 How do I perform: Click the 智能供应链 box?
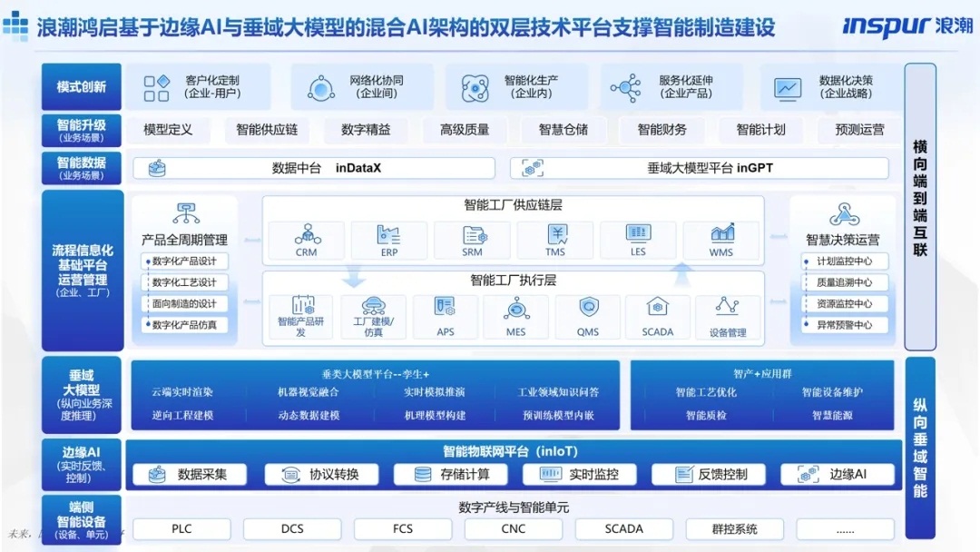point(267,130)
